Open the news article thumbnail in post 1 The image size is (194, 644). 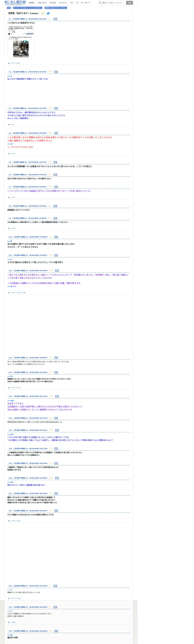[x=21, y=42]
